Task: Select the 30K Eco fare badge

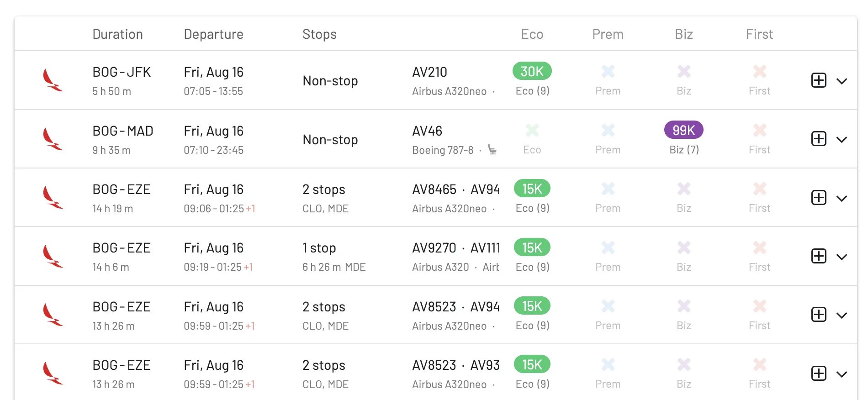Action: pos(532,71)
